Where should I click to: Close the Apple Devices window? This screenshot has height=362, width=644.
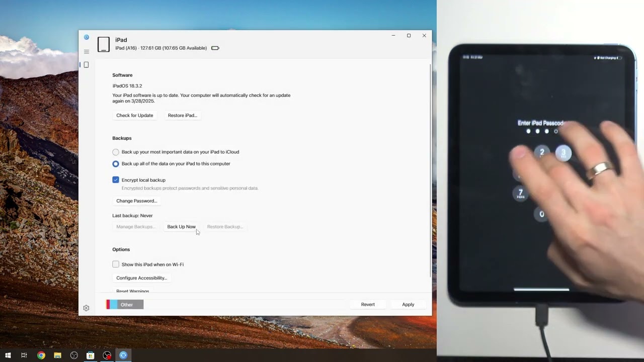pyautogui.click(x=424, y=36)
